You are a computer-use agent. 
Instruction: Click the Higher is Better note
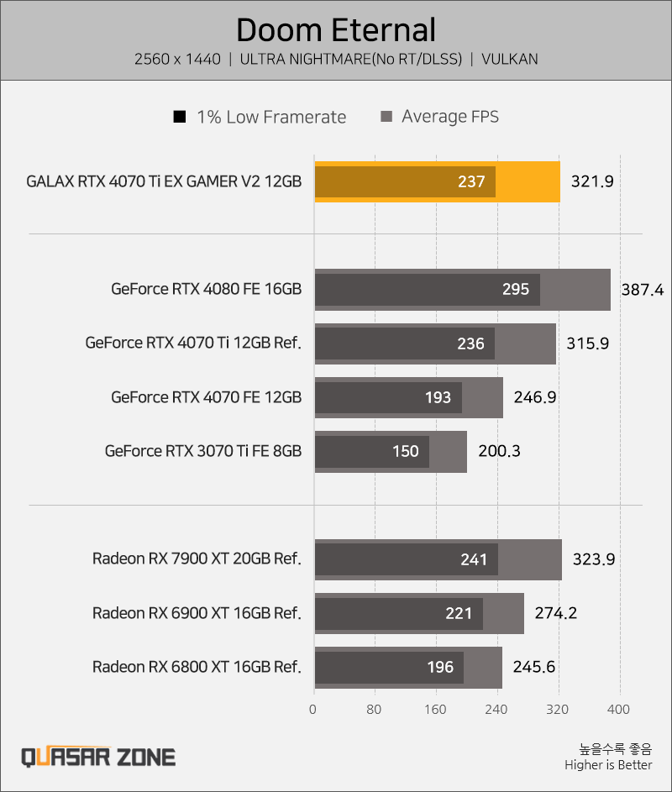(608, 765)
